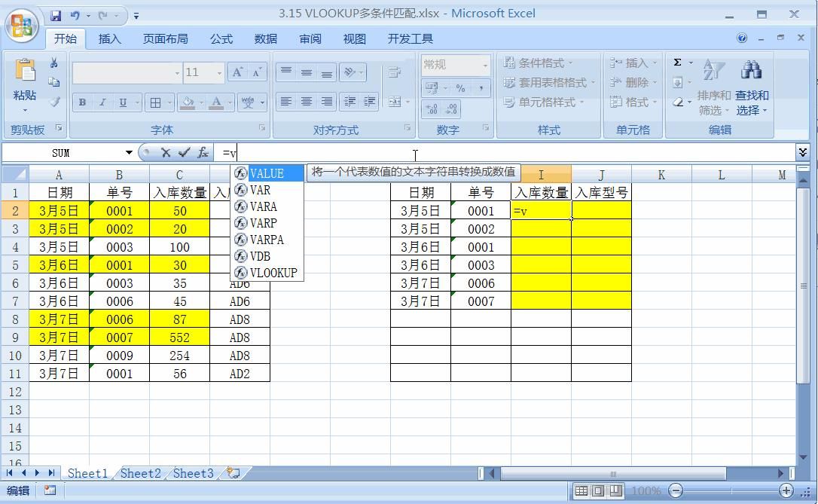Image resolution: width=818 pixels, height=504 pixels.
Task: Align text to the right
Action: coord(327,102)
